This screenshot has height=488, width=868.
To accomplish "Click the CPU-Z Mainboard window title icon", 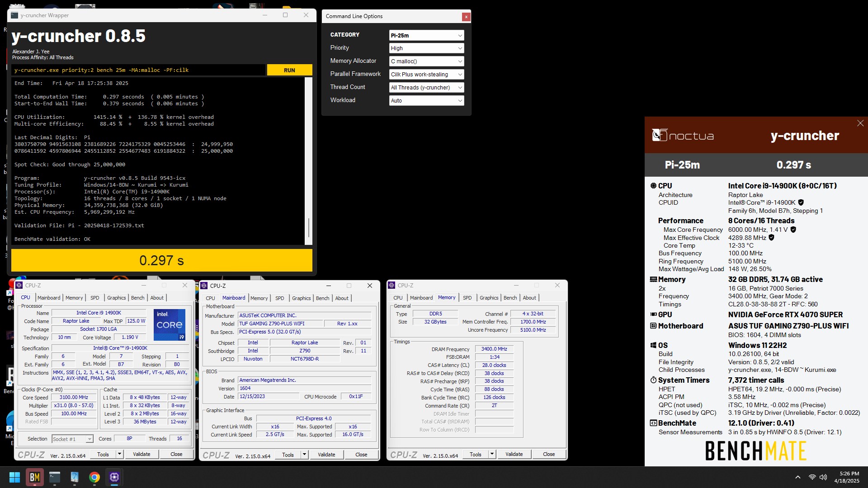I will [x=204, y=286].
